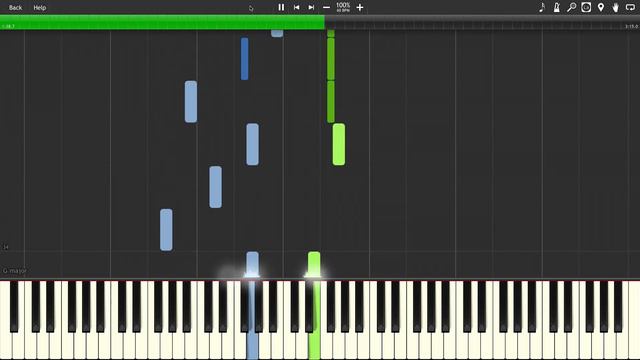The width and height of the screenshot is (640, 360).
Task: Pause the song playback
Action: [x=281, y=7]
